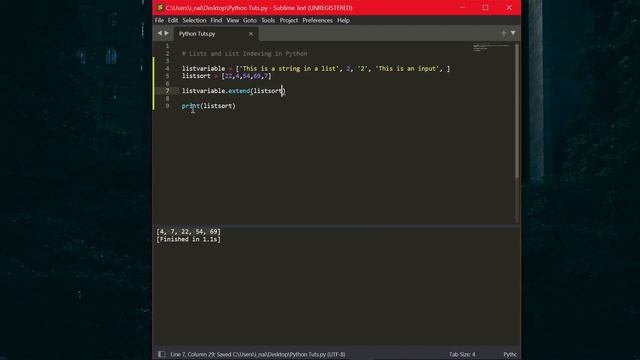This screenshot has width=640, height=360.
Task: Click line number 1 in gutter
Action: click(x=167, y=46)
